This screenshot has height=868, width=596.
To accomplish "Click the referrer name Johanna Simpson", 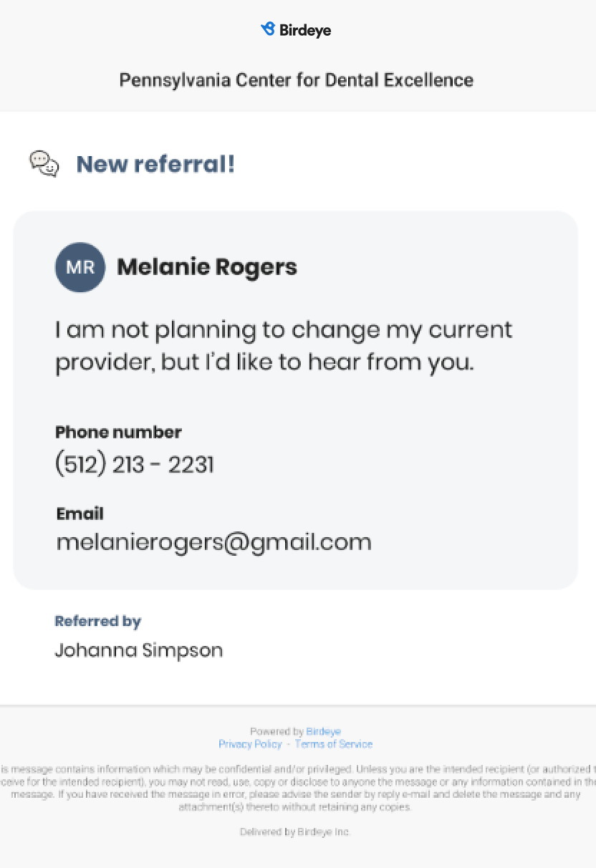I will [138, 650].
